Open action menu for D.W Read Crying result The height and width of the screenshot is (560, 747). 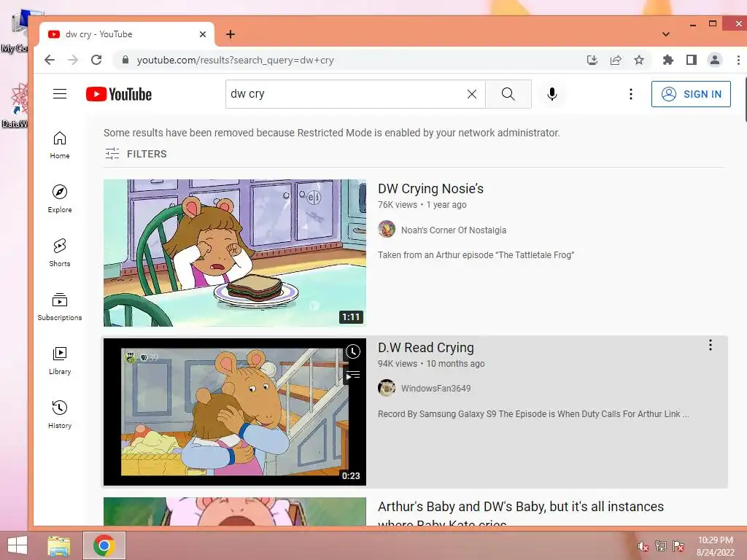click(x=710, y=345)
